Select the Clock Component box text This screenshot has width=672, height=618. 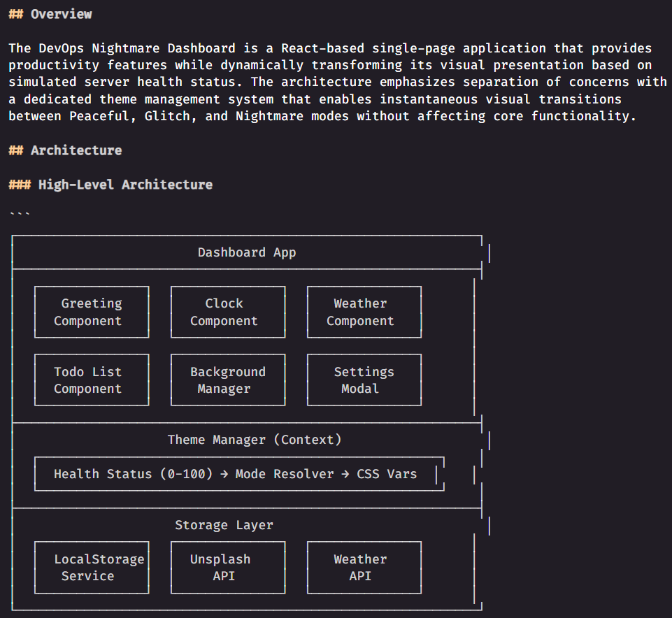click(224, 312)
